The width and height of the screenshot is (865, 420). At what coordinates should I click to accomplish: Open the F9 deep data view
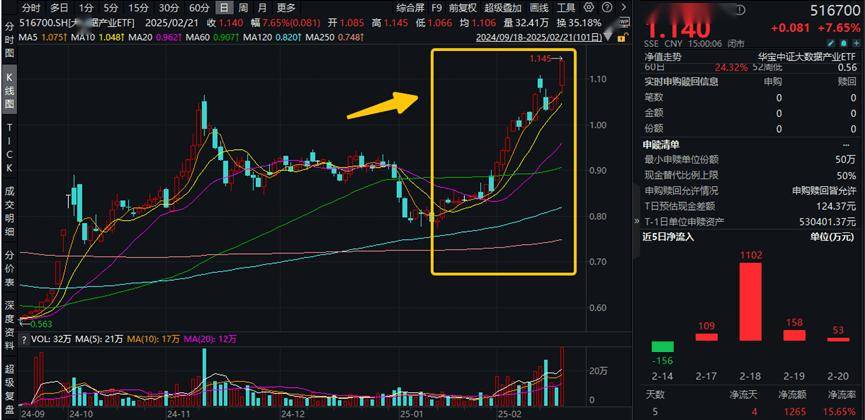pyautogui.click(x=436, y=7)
